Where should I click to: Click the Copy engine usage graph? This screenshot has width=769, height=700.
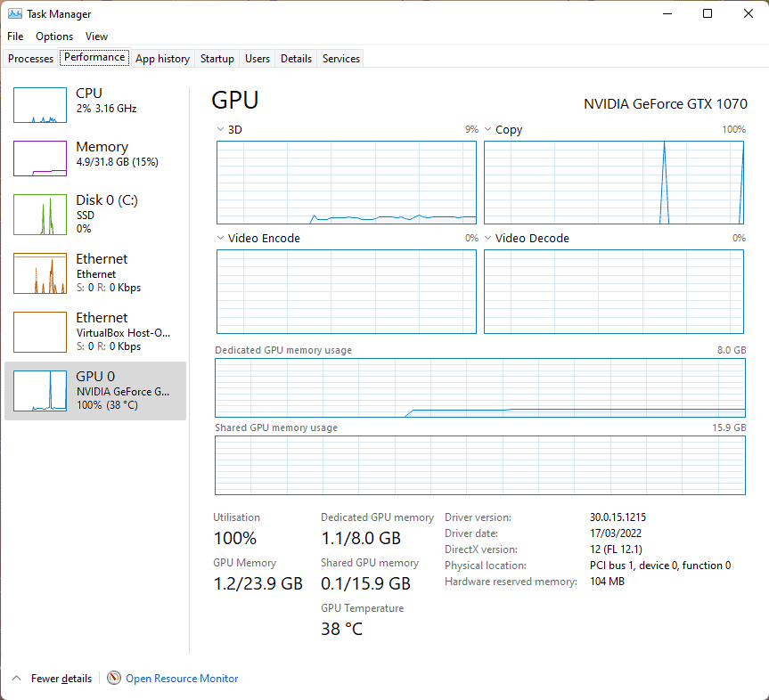[x=614, y=183]
